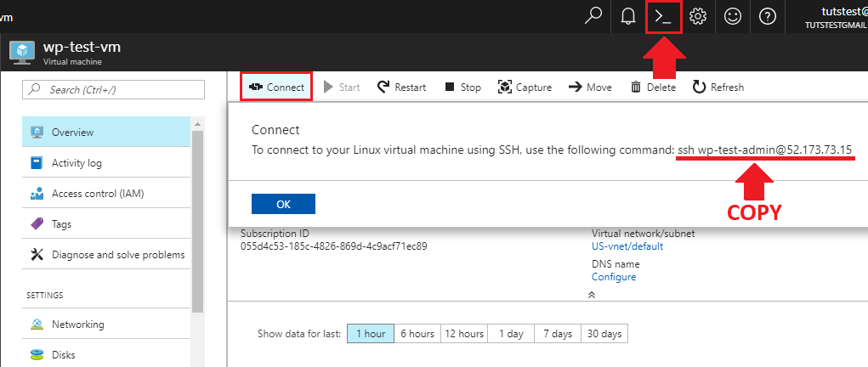Open Disks settings

point(106,355)
